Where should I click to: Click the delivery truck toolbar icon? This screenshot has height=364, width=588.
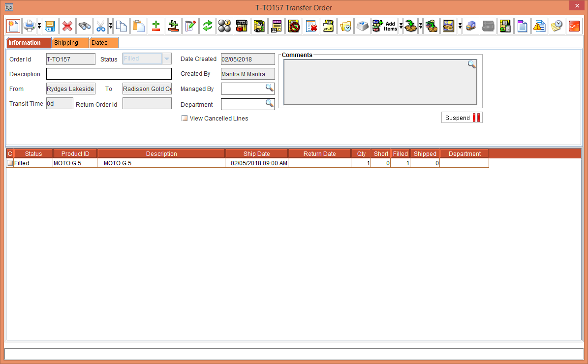tap(471, 26)
